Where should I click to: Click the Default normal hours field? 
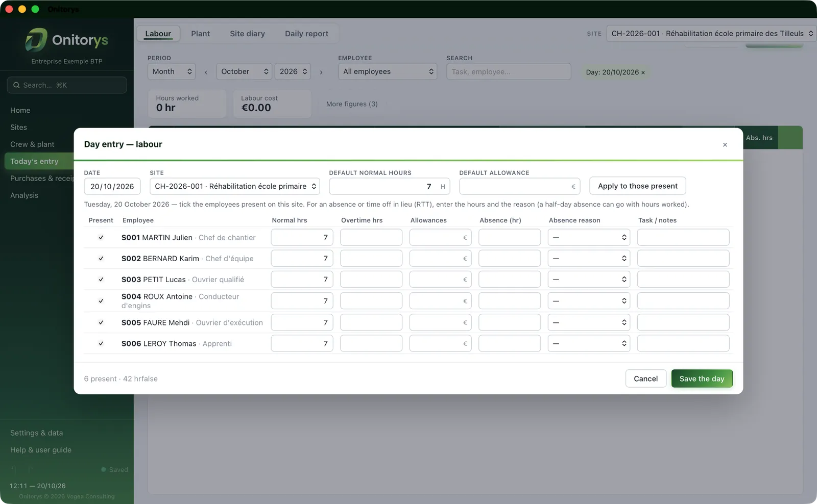390,186
